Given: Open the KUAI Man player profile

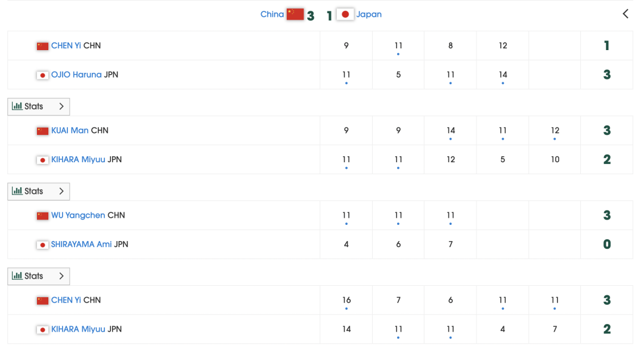Looking at the screenshot, I should (x=69, y=130).
